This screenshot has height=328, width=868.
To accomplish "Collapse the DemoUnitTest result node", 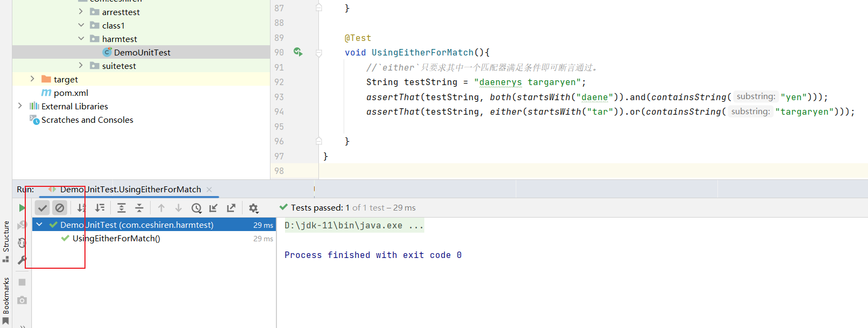I will tap(39, 225).
